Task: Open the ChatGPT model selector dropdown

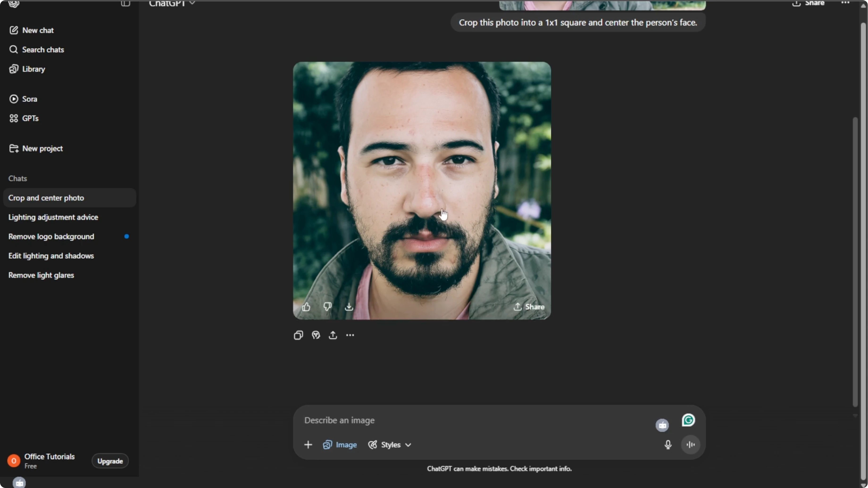Action: pos(172,3)
